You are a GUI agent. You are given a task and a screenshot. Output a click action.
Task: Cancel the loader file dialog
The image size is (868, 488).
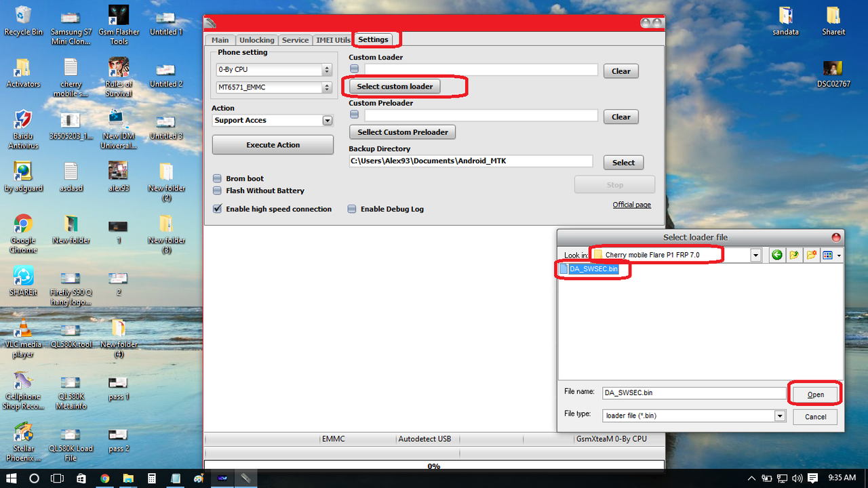816,417
